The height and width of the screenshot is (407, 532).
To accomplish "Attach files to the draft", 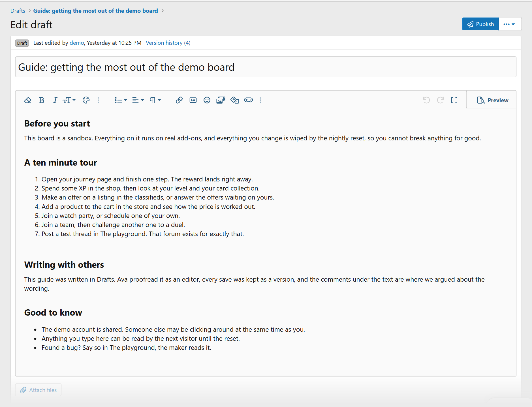I will [39, 390].
